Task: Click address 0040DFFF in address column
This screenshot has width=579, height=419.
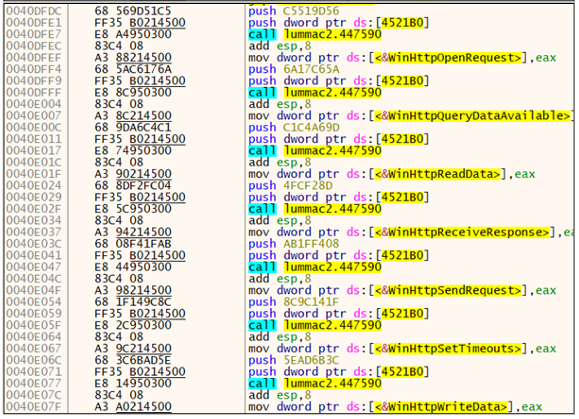Action: 34,93
